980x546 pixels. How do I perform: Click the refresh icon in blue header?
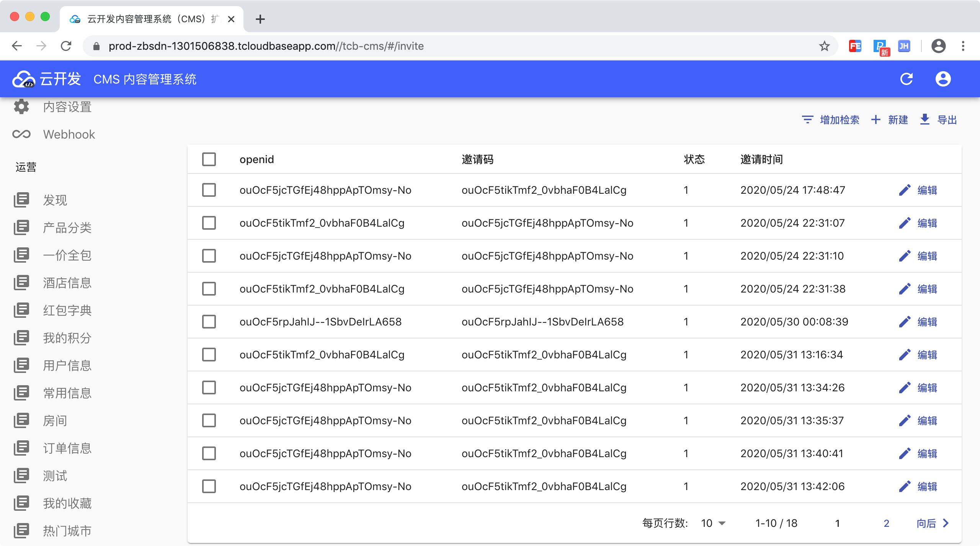906,79
